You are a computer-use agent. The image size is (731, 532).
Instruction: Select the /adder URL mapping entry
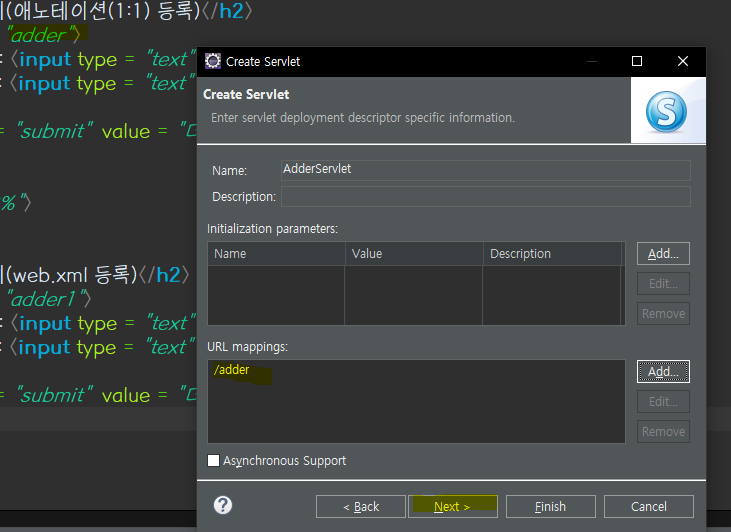click(232, 370)
